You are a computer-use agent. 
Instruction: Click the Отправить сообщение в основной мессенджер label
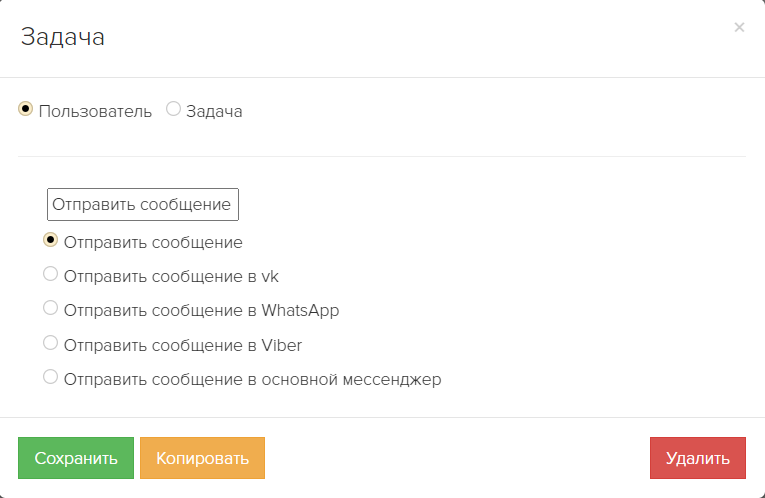[253, 379]
